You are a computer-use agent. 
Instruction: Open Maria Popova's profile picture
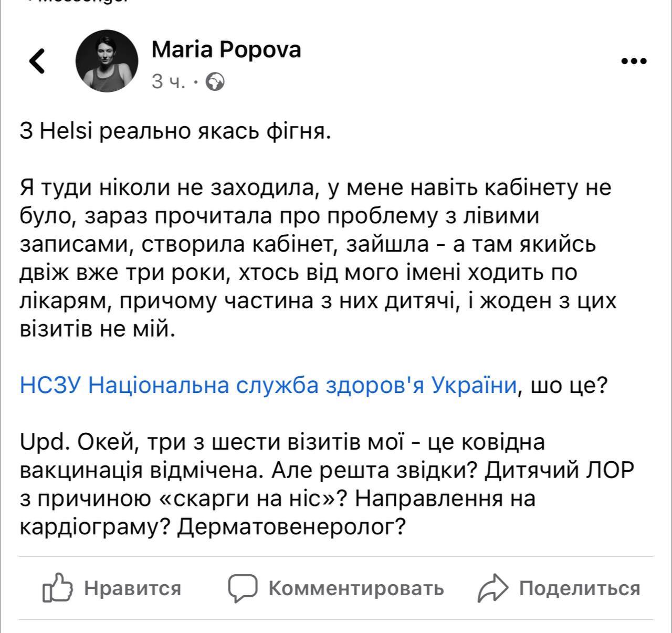coord(107,61)
